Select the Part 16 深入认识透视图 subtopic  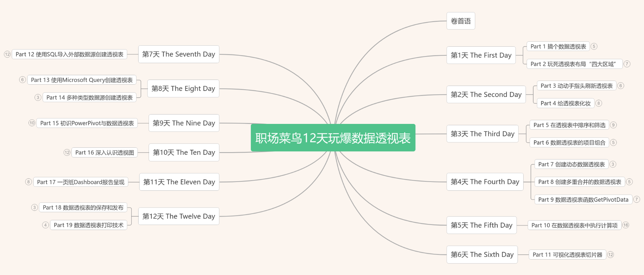point(104,152)
